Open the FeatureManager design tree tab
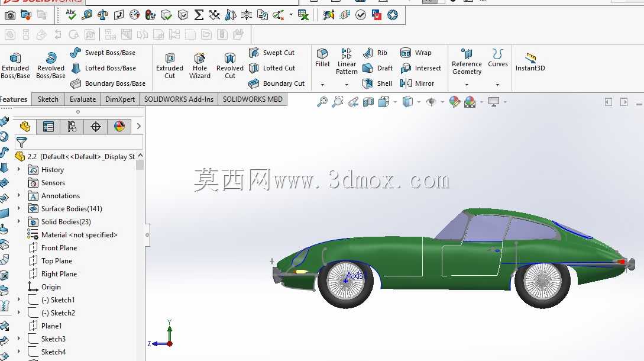 (x=25, y=127)
